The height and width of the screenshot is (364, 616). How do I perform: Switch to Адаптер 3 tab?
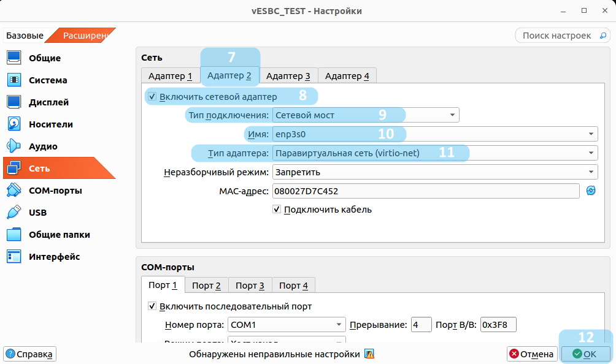tap(288, 76)
